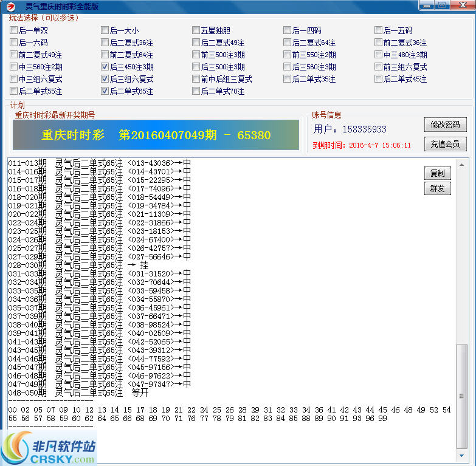
Task: Tick the 五星独胆 checkbox
Action: coord(196,30)
